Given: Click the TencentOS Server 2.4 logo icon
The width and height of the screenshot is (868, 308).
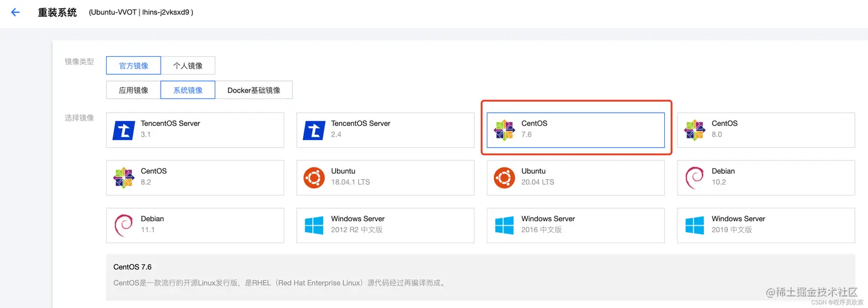Looking at the screenshot, I should tap(314, 130).
